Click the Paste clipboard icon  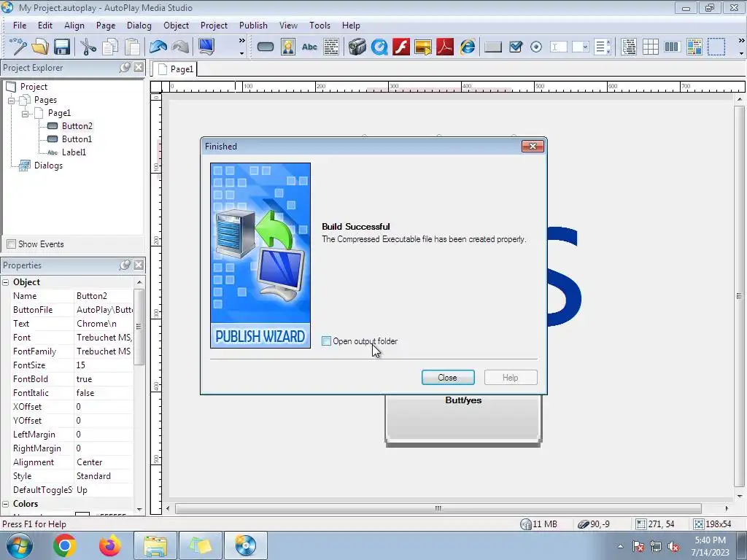point(133,47)
